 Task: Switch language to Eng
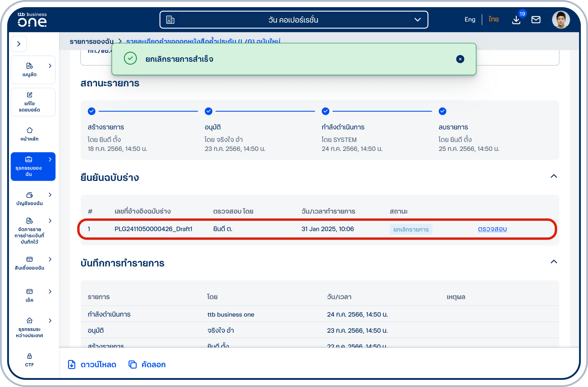pyautogui.click(x=470, y=20)
